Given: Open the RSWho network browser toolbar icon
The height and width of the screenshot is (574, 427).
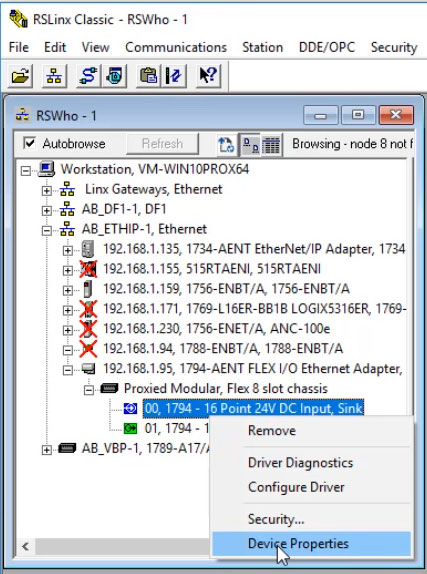Looking at the screenshot, I should click(54, 76).
